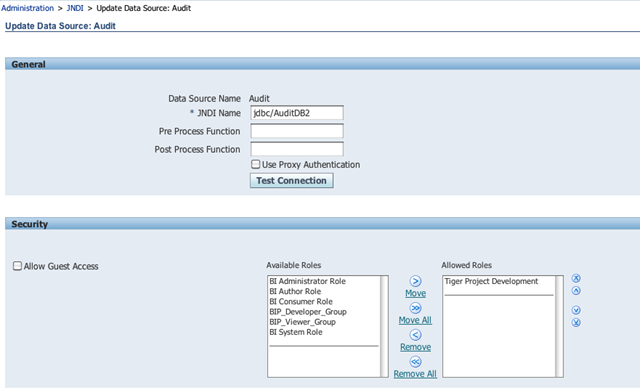This screenshot has width=640, height=390.
Task: Focus the Pre Process Function field
Action: pos(297,131)
